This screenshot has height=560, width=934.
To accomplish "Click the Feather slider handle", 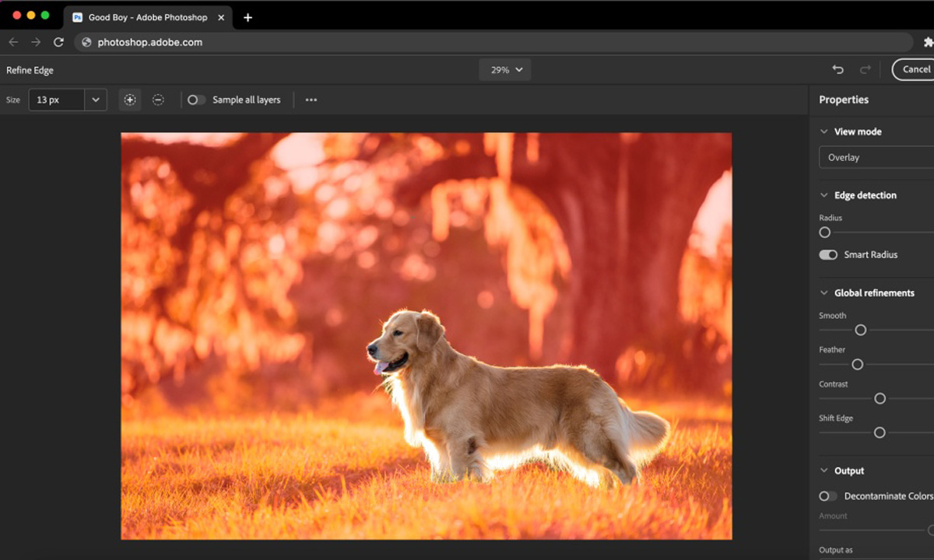I will (857, 364).
